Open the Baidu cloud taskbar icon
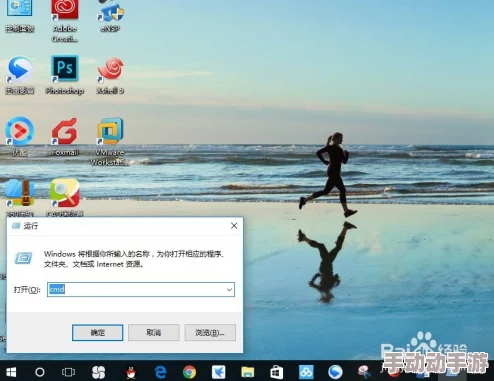 [306, 372]
